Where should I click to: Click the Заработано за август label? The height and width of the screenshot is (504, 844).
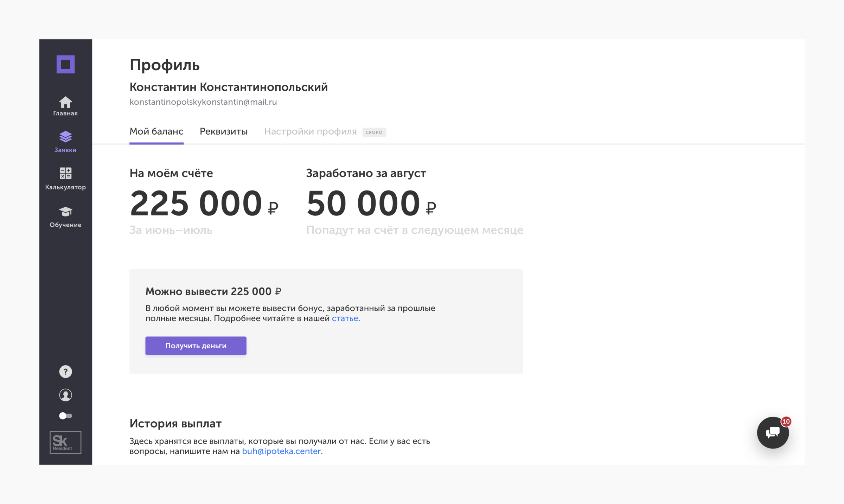(x=366, y=173)
